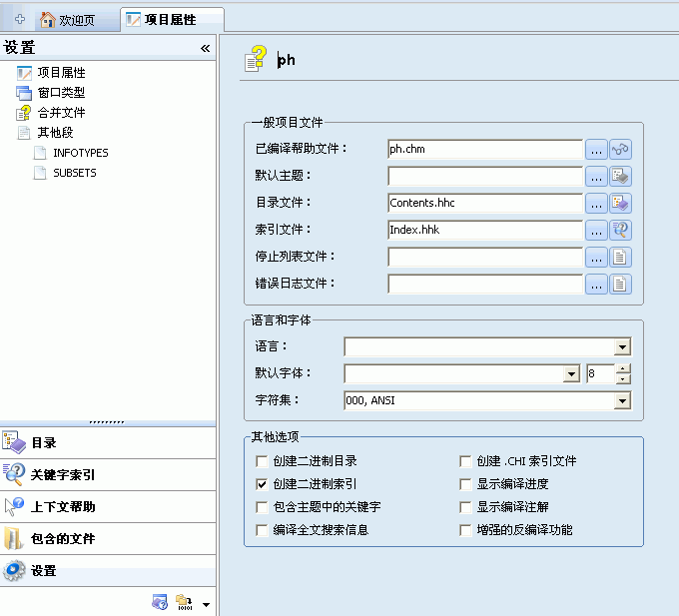The width and height of the screenshot is (679, 616).
Task: Uncheck 创建二进制索引 checkbox
Action: (262, 484)
